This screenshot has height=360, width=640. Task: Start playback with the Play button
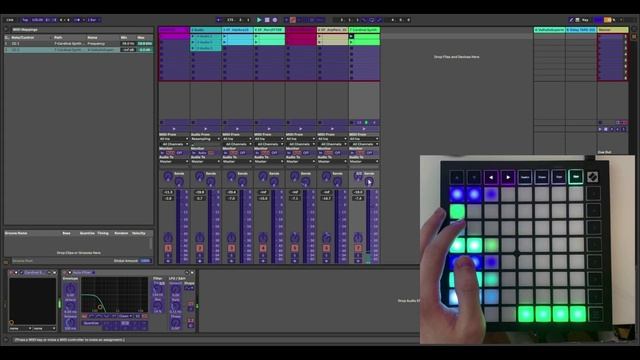pos(259,20)
